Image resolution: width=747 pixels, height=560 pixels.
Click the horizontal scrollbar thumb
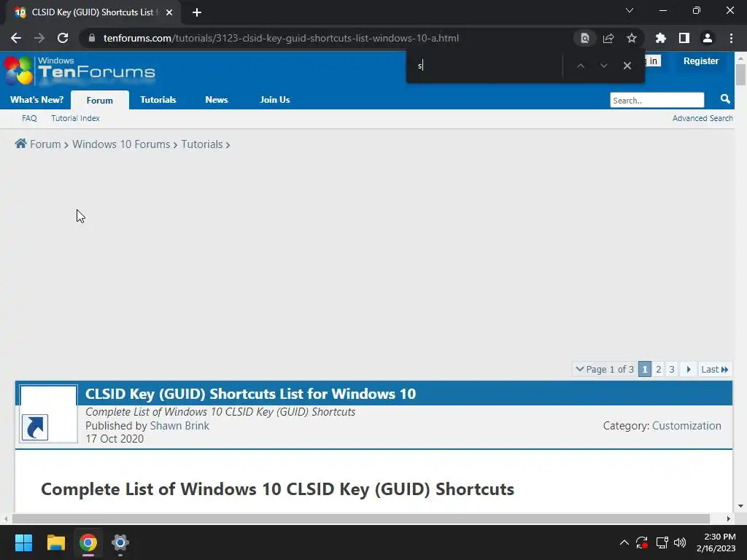[360, 518]
